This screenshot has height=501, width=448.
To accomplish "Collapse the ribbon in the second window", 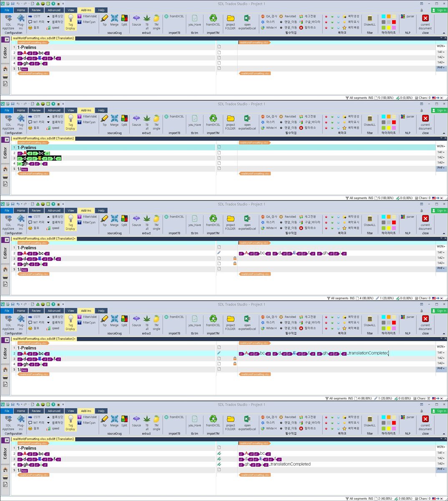I will (443, 133).
